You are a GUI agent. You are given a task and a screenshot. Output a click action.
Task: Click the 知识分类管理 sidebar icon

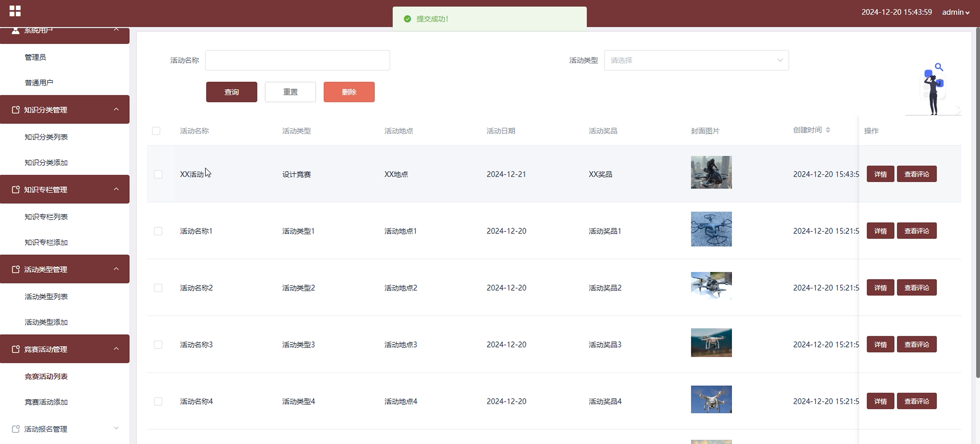(x=16, y=110)
